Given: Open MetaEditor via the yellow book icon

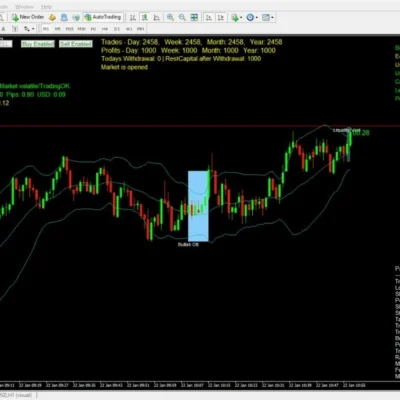Looking at the screenshot, I should (52, 17).
